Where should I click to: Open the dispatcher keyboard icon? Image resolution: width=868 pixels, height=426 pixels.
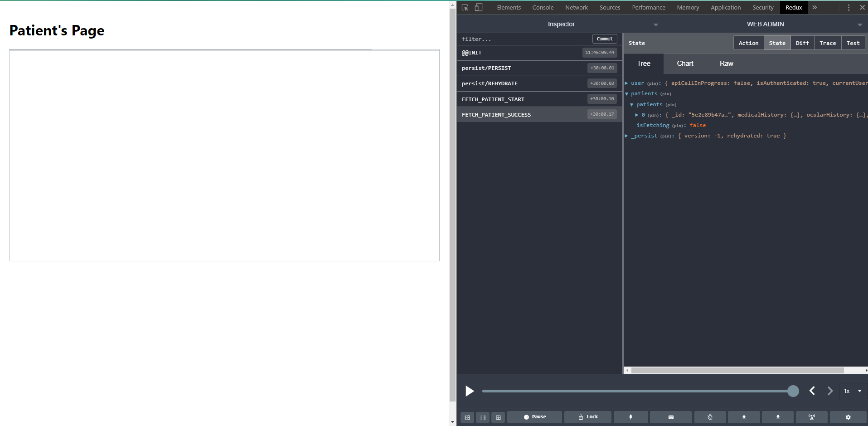click(671, 417)
